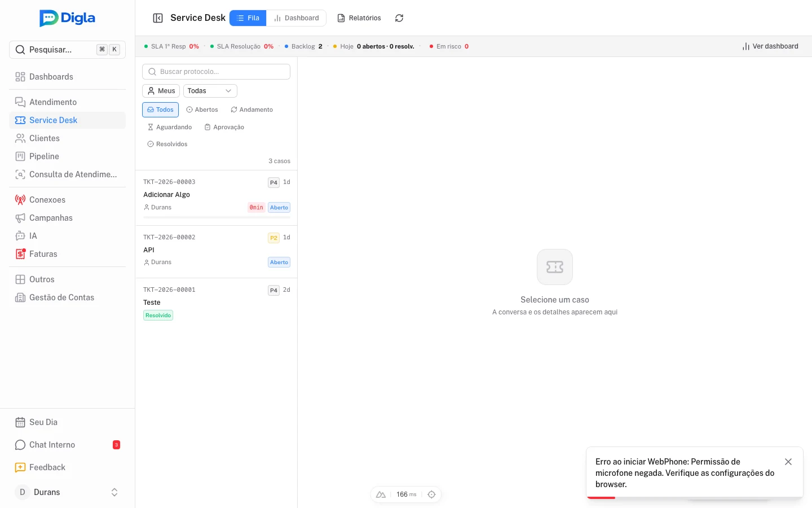Switch to the Dashboard tab
Viewport: 812px width, 508px height.
point(296,18)
